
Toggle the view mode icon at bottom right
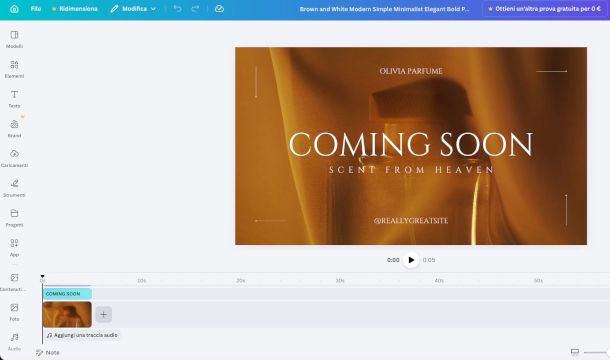(575, 352)
